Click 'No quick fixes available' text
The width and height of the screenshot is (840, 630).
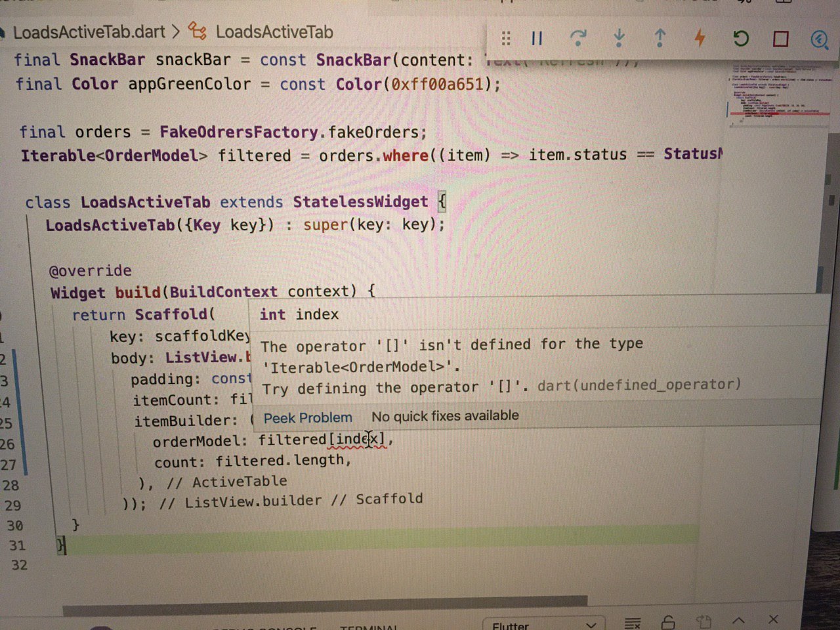(445, 415)
